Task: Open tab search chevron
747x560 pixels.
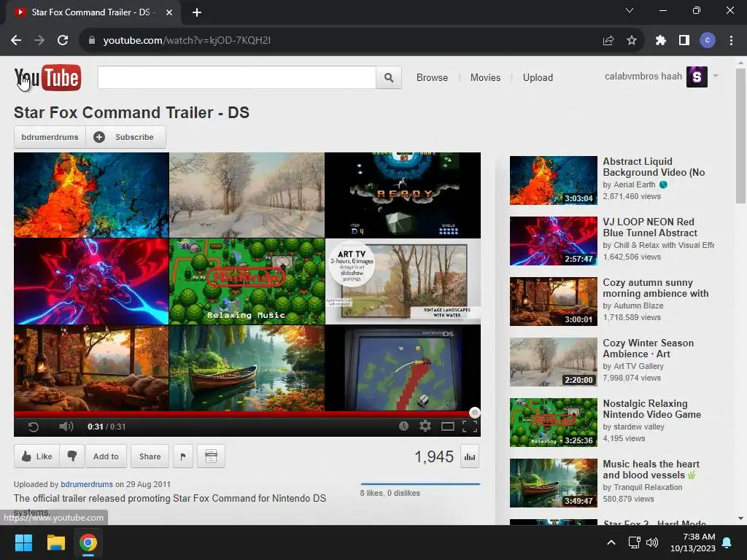Action: click(x=630, y=10)
